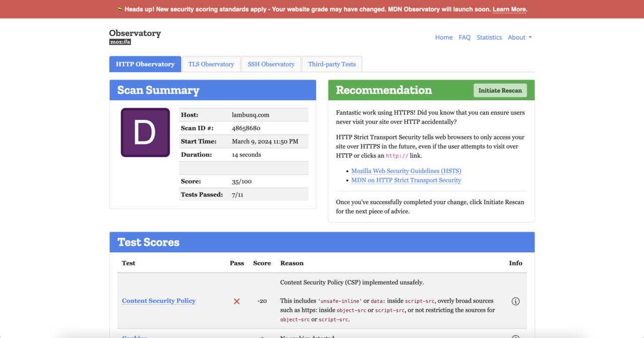Viewport: 644px width, 338px height.
Task: Click the Observatory Mozilla logo
Action: tap(135, 37)
